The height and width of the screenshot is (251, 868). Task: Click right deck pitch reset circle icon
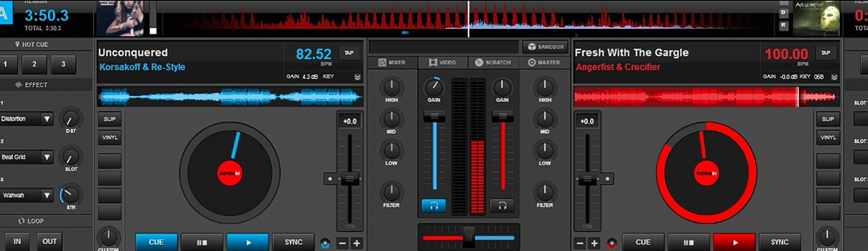pyautogui.click(x=612, y=243)
